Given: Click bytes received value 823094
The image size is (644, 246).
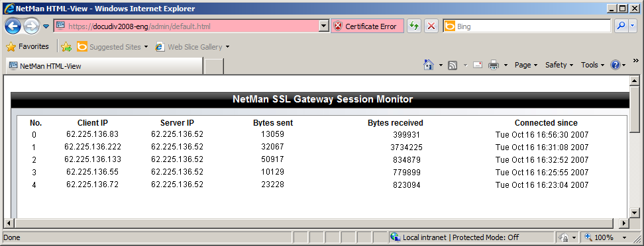Looking at the screenshot, I should click(x=407, y=185).
